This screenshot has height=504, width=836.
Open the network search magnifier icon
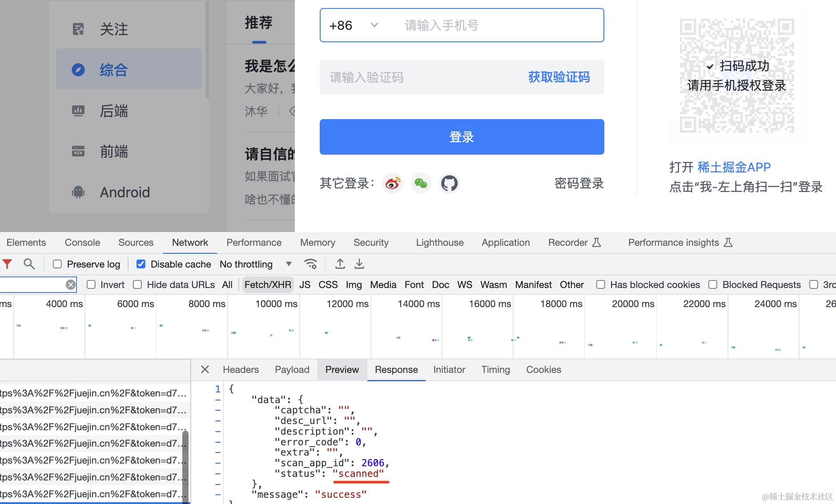click(29, 264)
